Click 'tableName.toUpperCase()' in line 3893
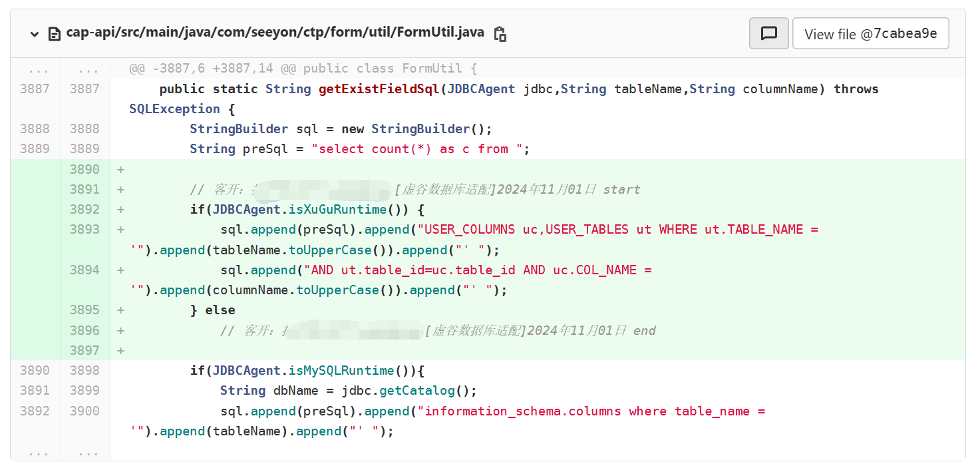This screenshot has width=980, height=466. point(296,250)
